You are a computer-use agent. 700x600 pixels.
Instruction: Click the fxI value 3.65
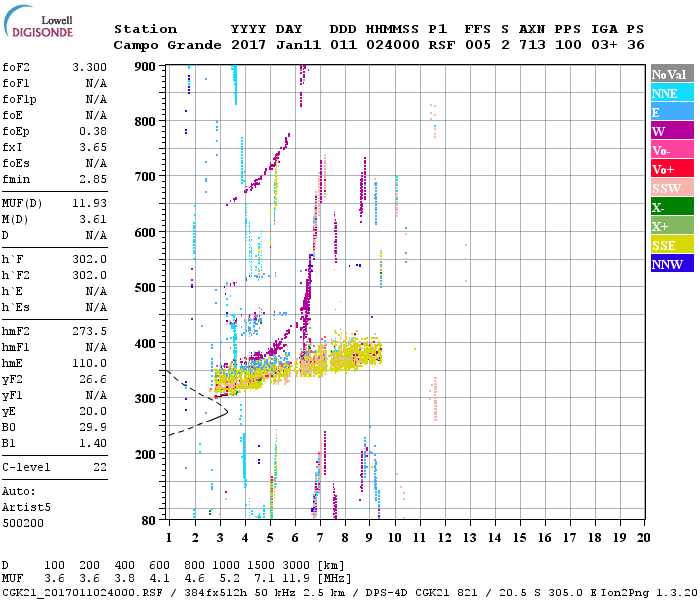tap(93, 147)
